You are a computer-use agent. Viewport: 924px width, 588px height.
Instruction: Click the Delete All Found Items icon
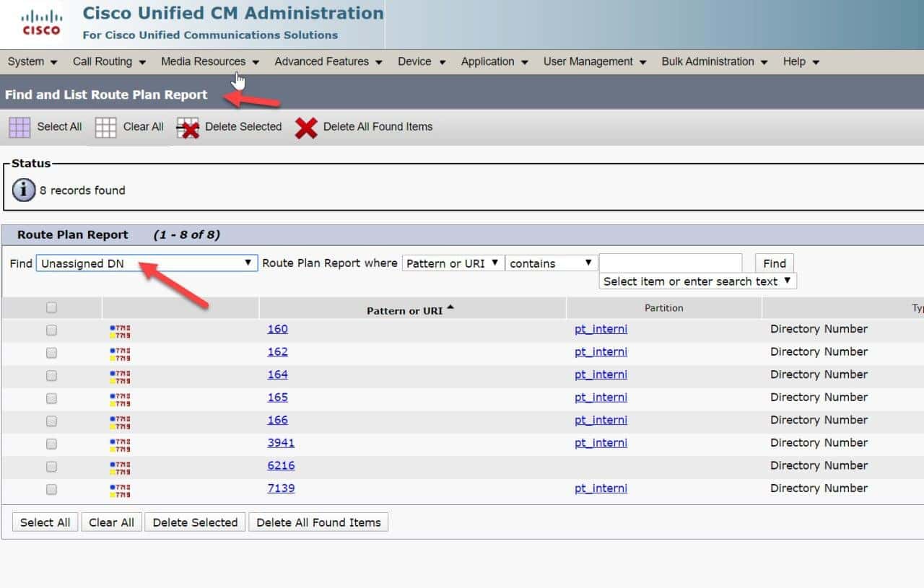(306, 128)
